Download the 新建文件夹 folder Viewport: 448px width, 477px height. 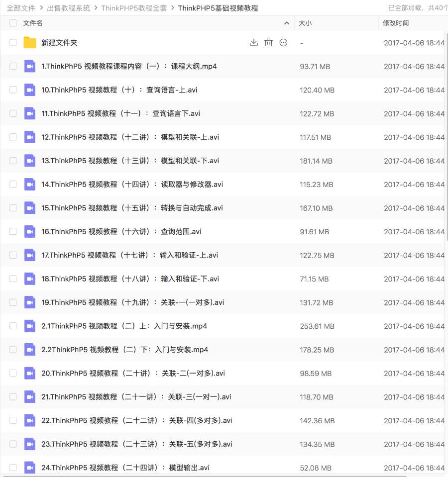coord(253,43)
